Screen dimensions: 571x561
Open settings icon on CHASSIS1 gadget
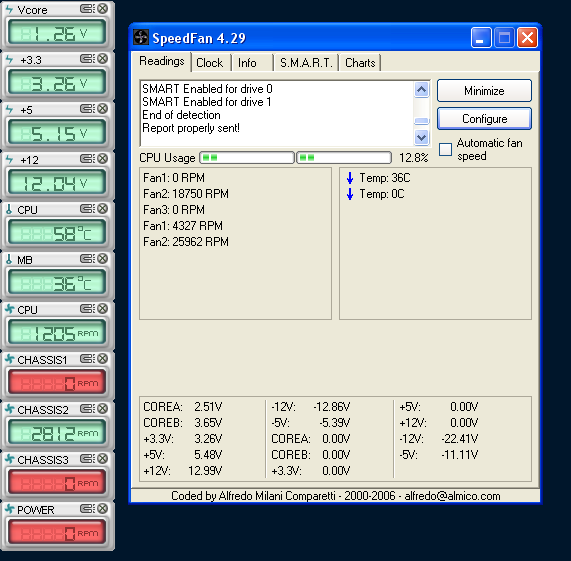pyautogui.click(x=87, y=358)
